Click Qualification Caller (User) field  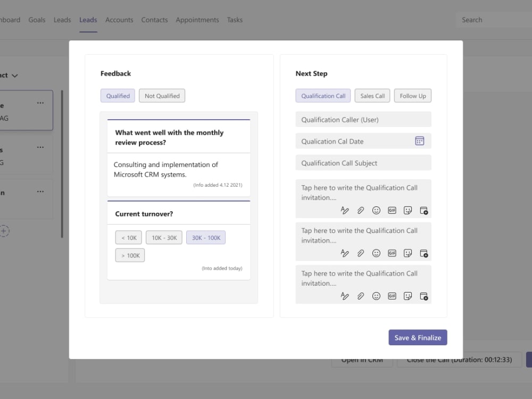(363, 119)
